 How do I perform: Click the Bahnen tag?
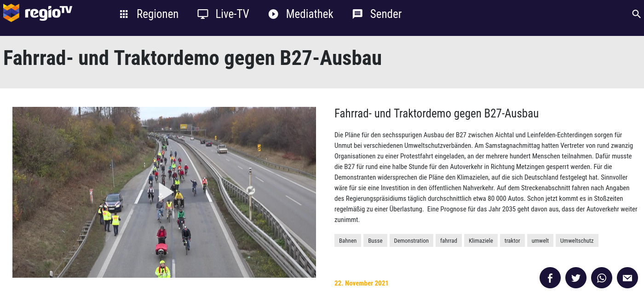coord(348,240)
